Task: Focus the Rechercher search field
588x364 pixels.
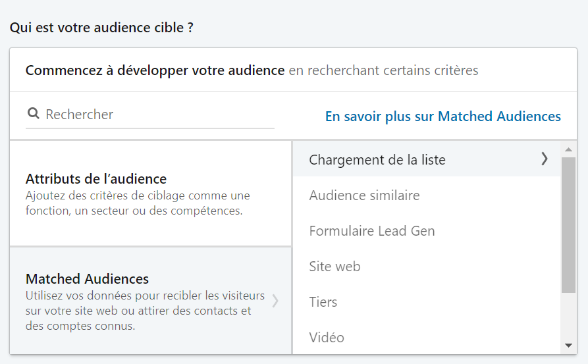Action: click(x=158, y=115)
